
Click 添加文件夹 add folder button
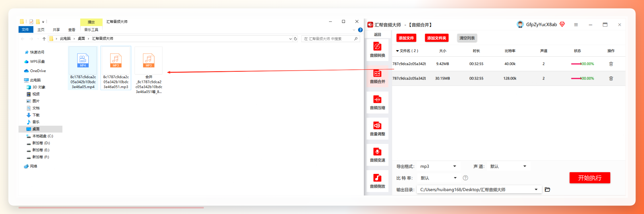tap(437, 38)
